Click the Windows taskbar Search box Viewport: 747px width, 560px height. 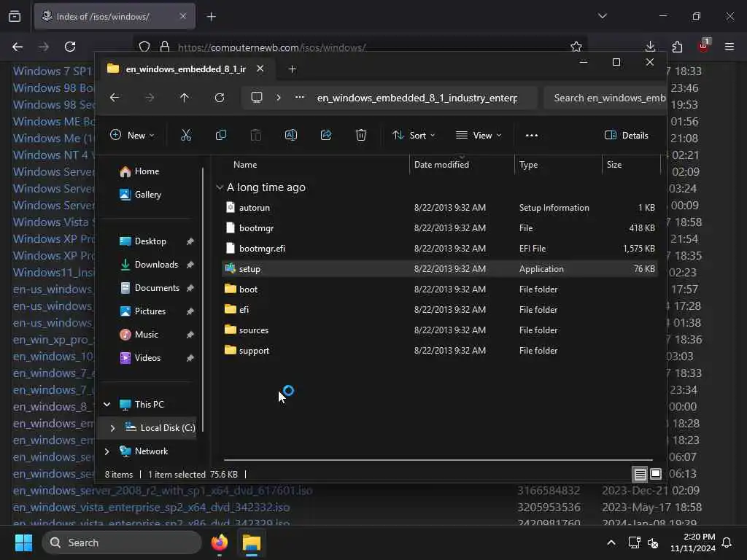pos(122,542)
